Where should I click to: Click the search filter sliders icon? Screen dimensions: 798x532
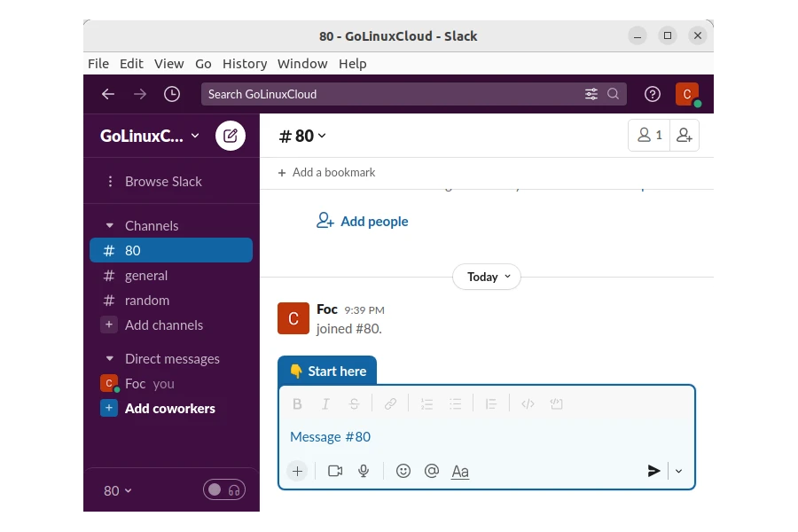[591, 94]
